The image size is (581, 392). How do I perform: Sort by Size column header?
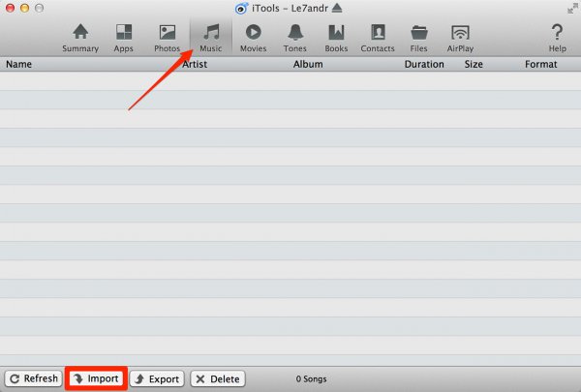coord(474,64)
